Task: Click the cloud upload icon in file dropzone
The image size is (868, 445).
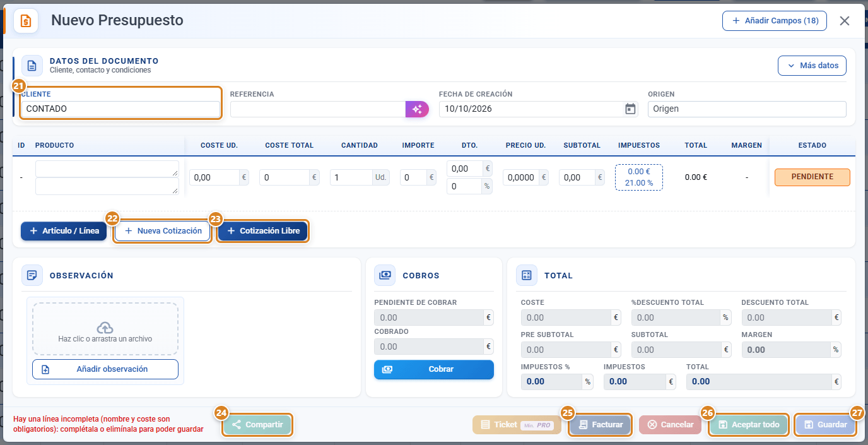Action: pyautogui.click(x=105, y=328)
